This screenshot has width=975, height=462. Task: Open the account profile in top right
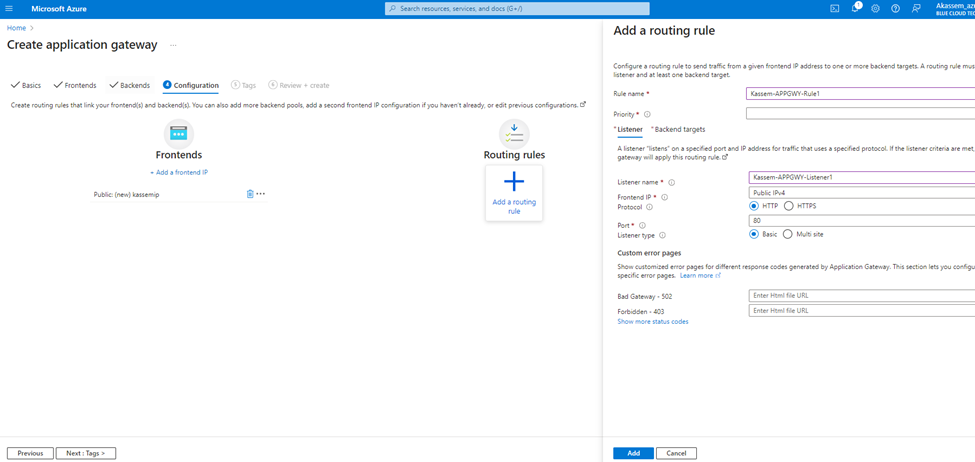tap(954, 9)
